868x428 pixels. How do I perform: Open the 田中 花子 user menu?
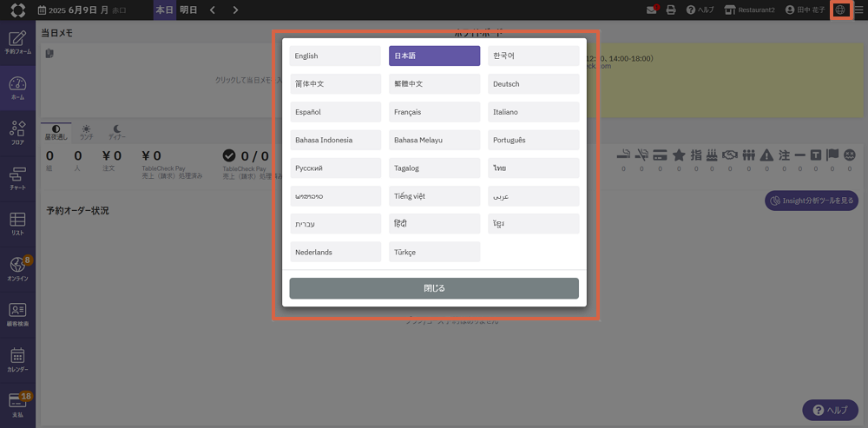click(806, 10)
